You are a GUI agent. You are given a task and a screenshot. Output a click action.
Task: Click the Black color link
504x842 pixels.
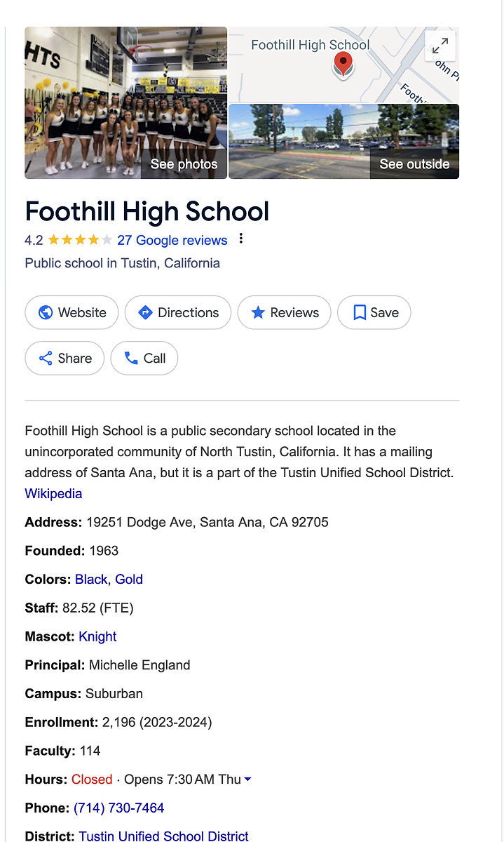[x=91, y=580]
